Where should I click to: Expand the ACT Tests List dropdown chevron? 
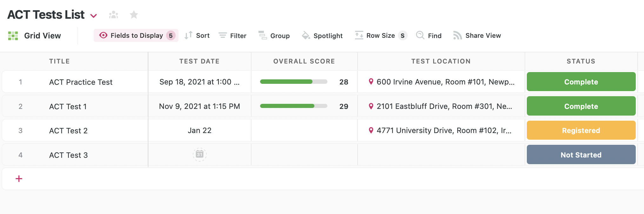click(93, 16)
